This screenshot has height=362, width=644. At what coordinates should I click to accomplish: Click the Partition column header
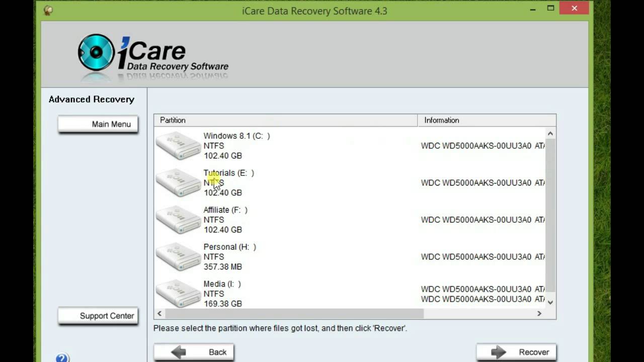[286, 120]
